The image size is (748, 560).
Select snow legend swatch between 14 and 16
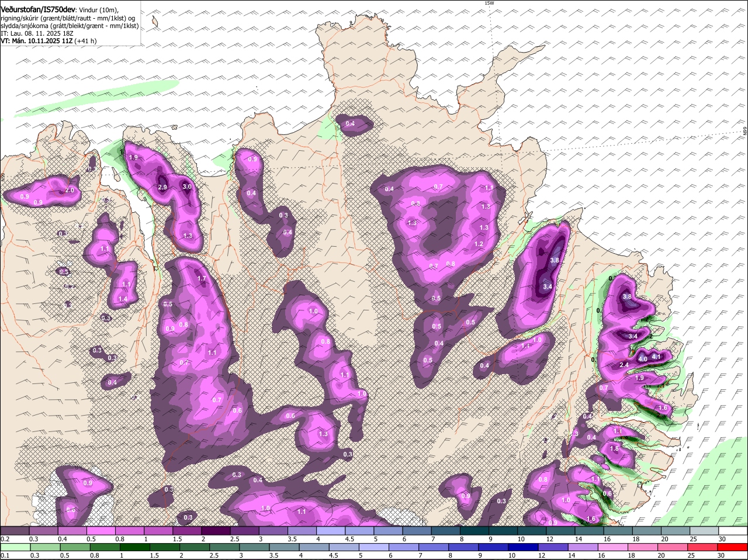(x=589, y=531)
